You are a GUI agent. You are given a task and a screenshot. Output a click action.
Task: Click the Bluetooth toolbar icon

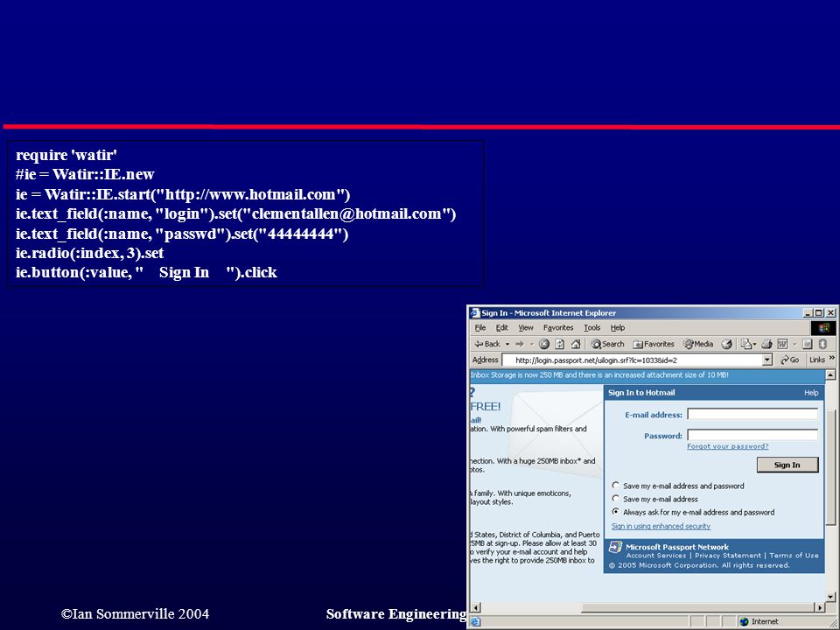[x=822, y=344]
